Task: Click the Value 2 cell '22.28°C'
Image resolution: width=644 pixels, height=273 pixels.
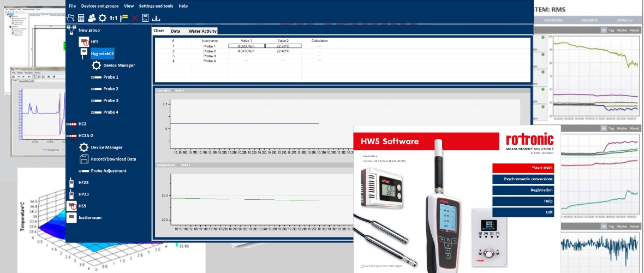Action: [283, 46]
